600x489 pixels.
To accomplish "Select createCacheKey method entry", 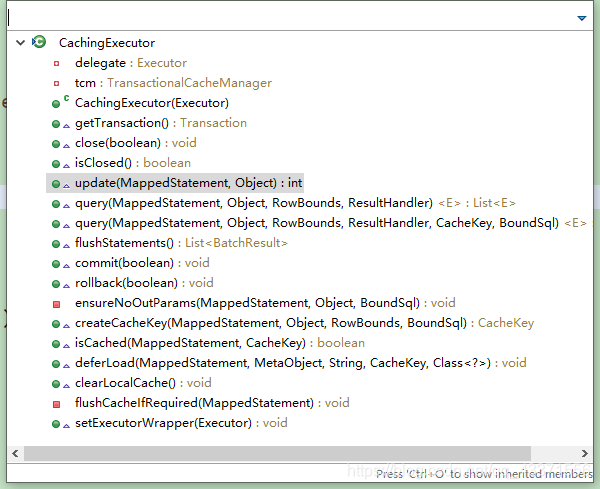I will 304,323.
